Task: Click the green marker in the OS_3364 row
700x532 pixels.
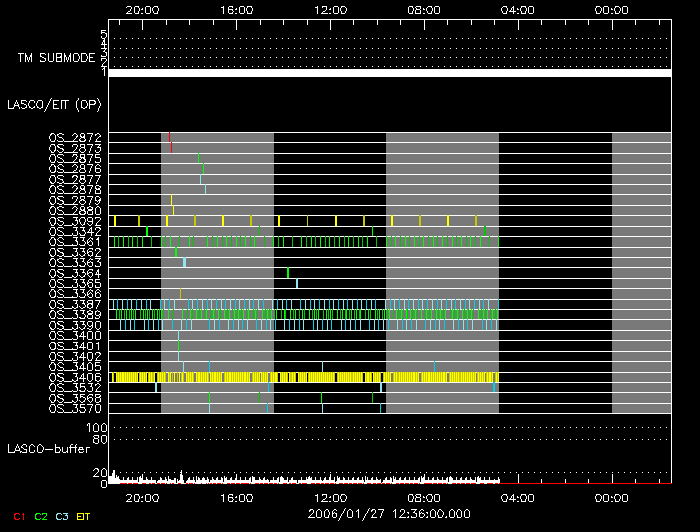Action: 288,272
